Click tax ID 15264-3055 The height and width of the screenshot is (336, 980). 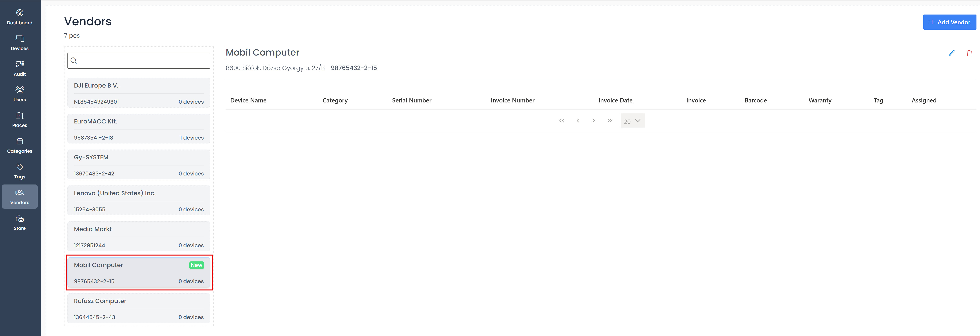click(89, 210)
